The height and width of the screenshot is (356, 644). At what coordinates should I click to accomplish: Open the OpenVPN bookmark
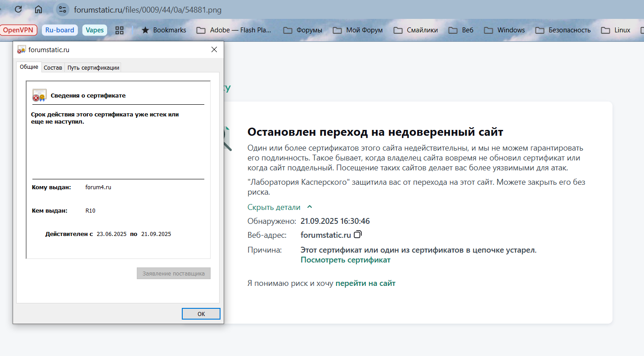(x=18, y=30)
